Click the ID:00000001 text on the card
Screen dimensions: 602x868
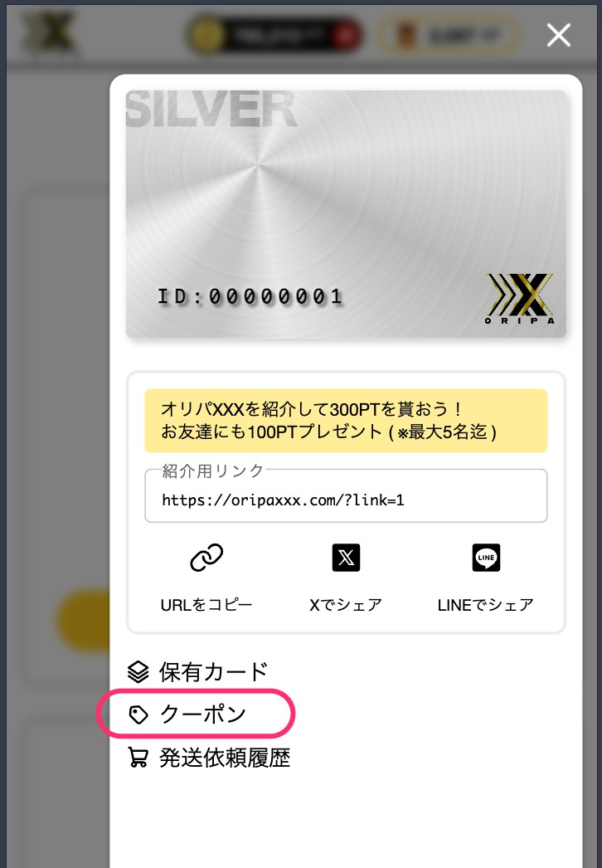tap(250, 297)
